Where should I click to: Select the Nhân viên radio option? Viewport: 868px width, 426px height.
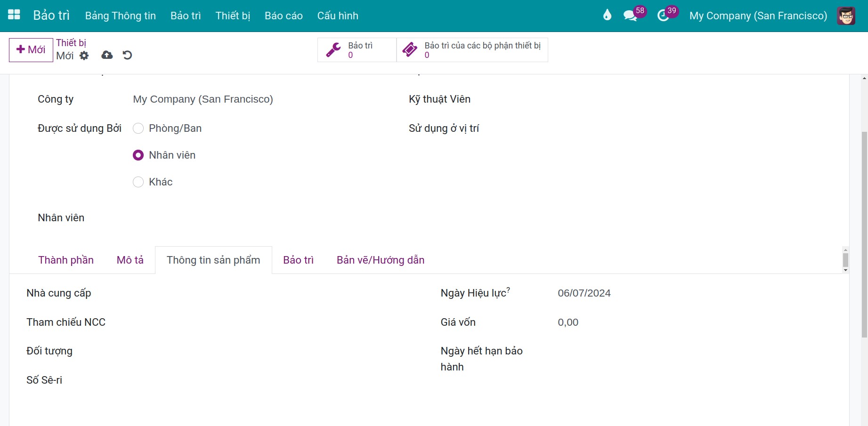[x=138, y=155]
